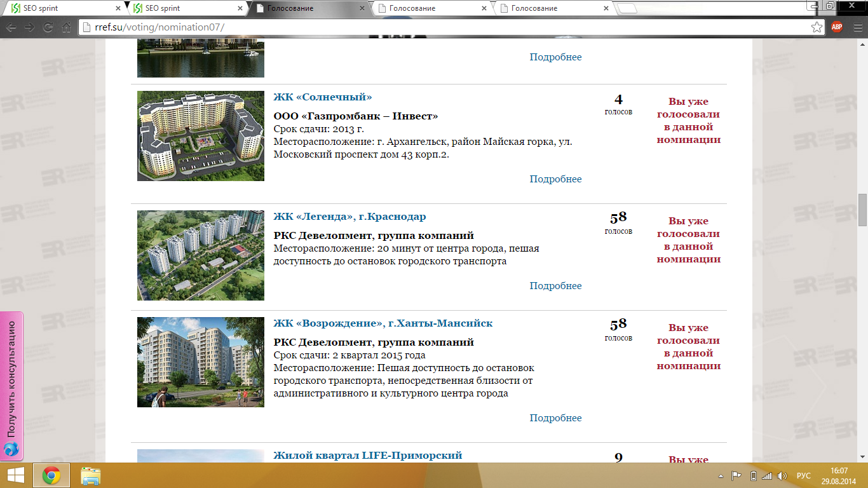Screen dimensions: 868x488
Task: Open the ЖК «Легенда» aerial thumbnail
Action: click(201, 255)
